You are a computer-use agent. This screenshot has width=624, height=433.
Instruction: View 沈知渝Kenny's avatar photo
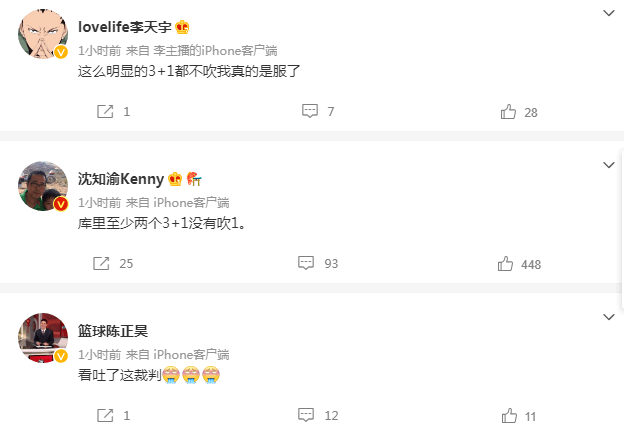pos(43,186)
